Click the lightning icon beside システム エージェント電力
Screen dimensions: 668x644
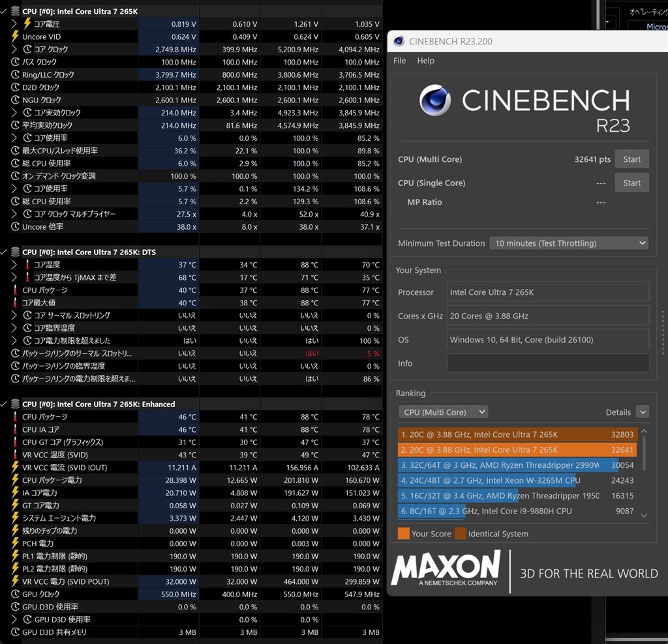15,517
